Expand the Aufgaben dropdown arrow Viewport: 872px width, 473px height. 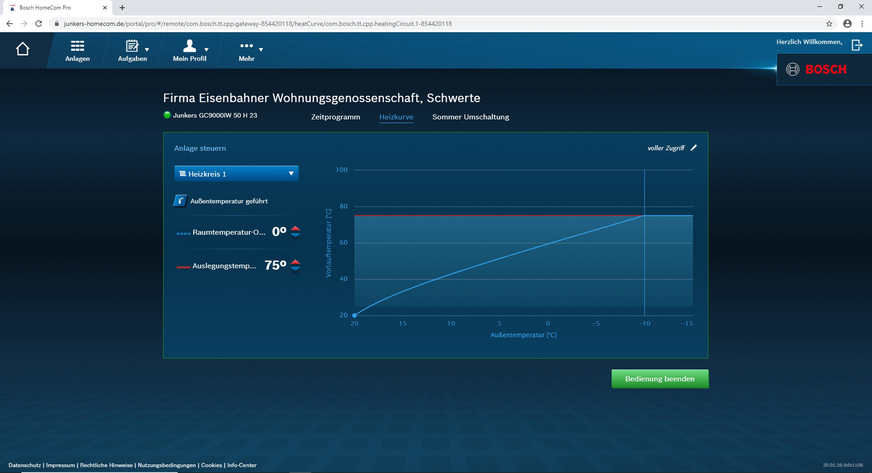point(147,49)
